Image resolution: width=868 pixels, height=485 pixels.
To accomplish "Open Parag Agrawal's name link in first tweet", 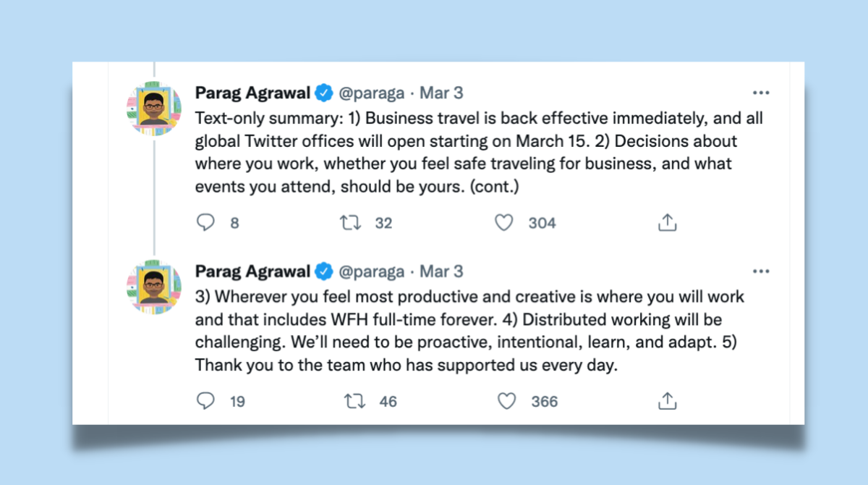I will [x=252, y=93].
